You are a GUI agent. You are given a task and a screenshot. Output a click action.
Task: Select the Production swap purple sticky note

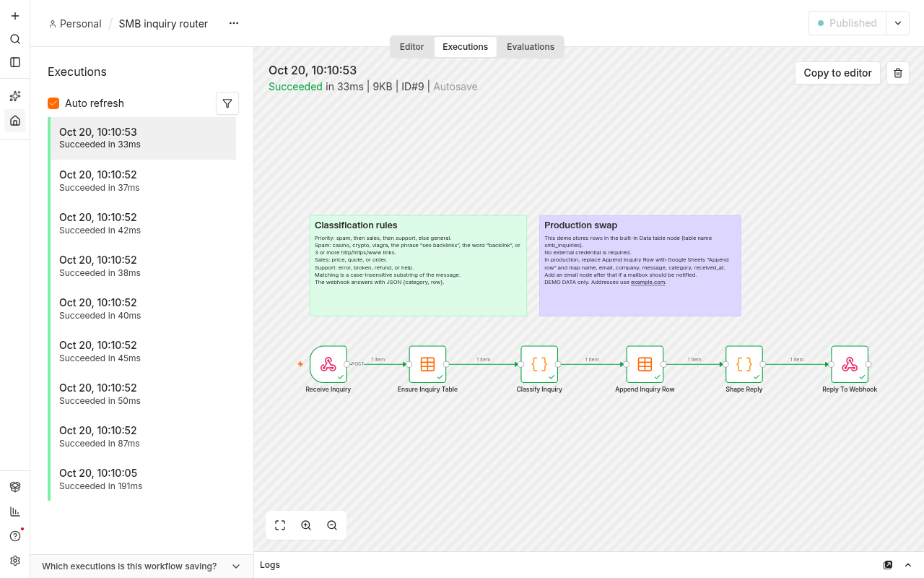[x=640, y=265]
